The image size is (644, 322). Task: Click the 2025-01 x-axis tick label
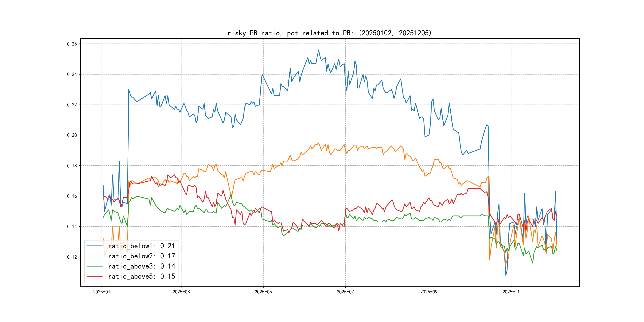(x=102, y=292)
